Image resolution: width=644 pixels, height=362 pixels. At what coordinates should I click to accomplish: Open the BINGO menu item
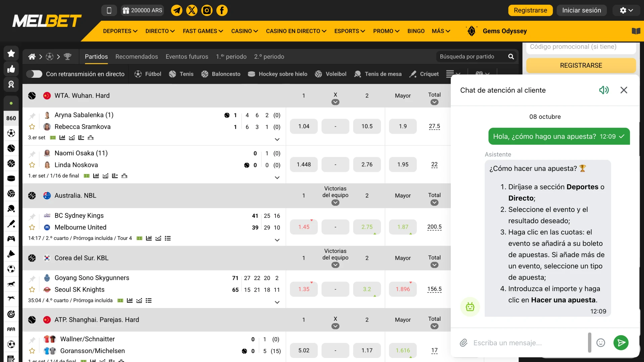416,31
